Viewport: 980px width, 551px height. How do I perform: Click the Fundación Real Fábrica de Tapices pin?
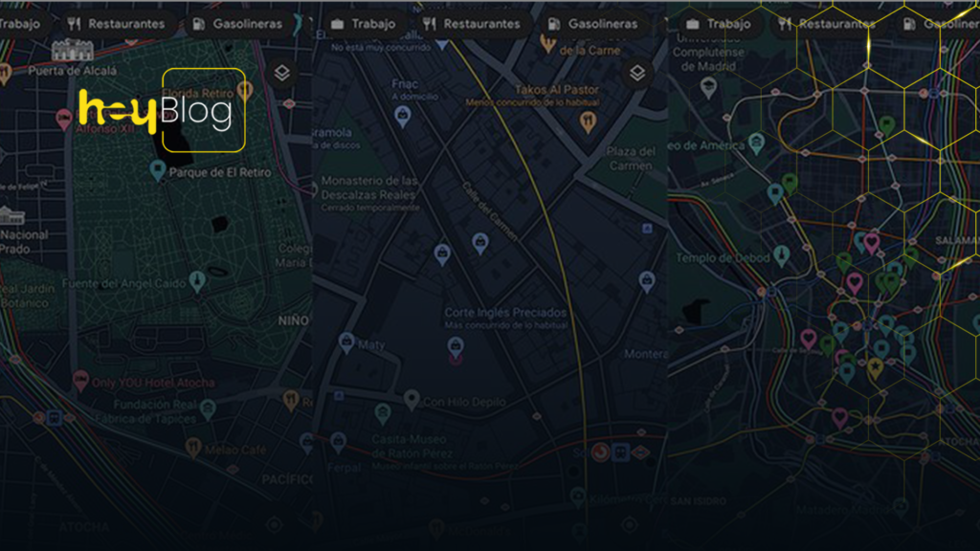point(208,409)
